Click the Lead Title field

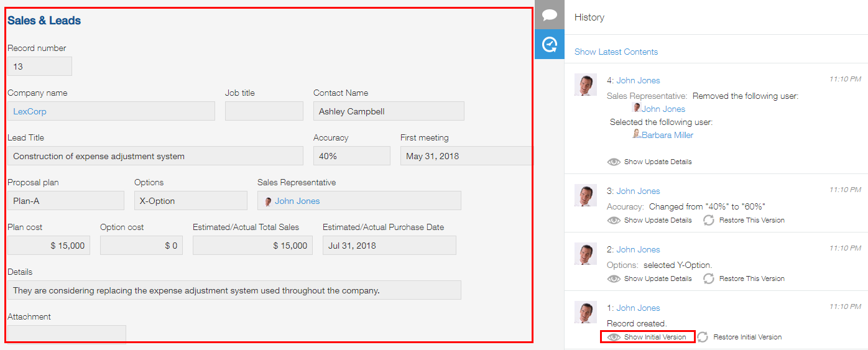click(x=155, y=156)
